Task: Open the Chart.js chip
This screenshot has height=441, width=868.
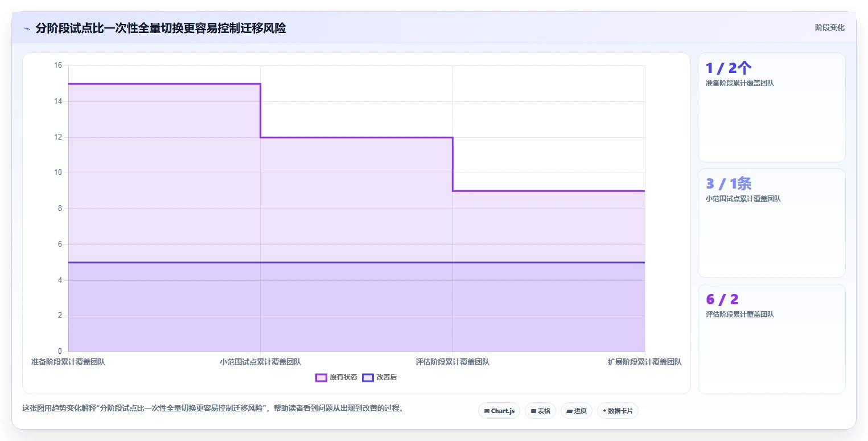Action: (x=499, y=411)
